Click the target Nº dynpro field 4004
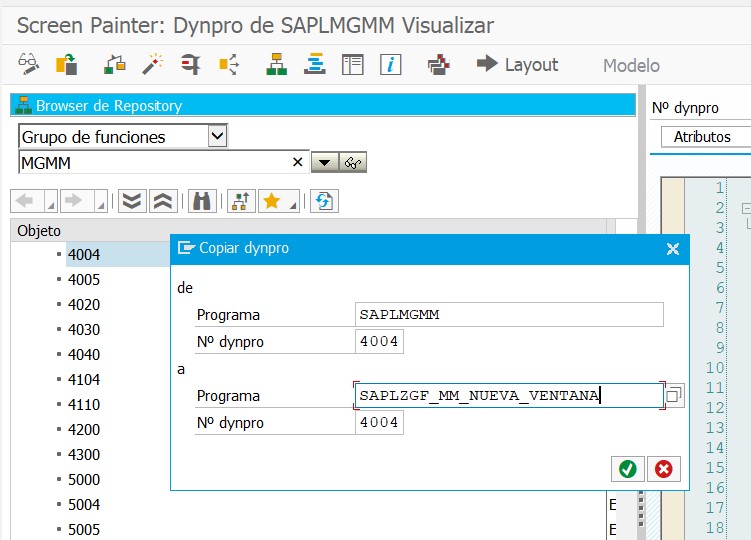This screenshot has width=751, height=540. 379,423
